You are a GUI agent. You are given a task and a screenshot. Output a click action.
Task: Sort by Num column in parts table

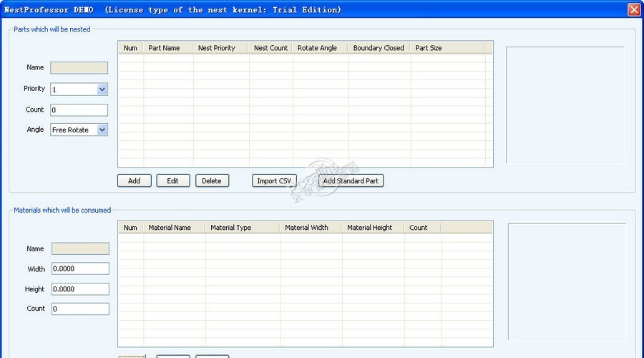coord(131,48)
